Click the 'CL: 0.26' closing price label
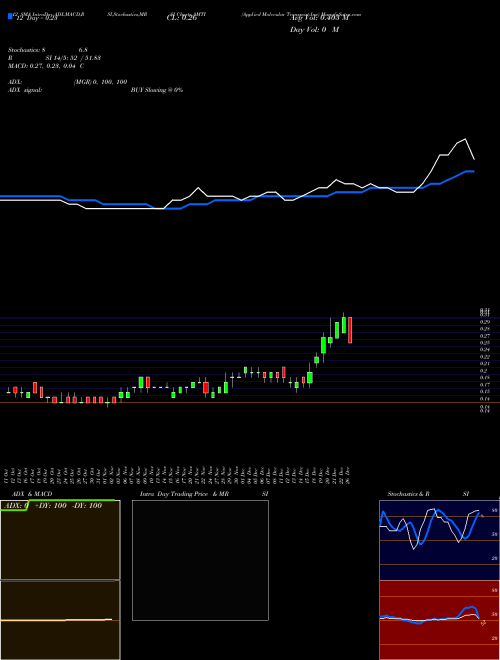This screenshot has width=500, height=660. click(182, 18)
